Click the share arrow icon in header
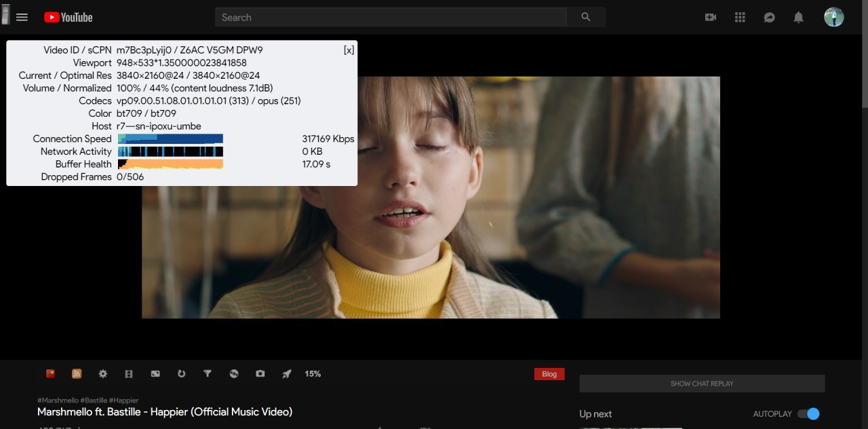Image resolution: width=868 pixels, height=429 pixels. pos(769,17)
